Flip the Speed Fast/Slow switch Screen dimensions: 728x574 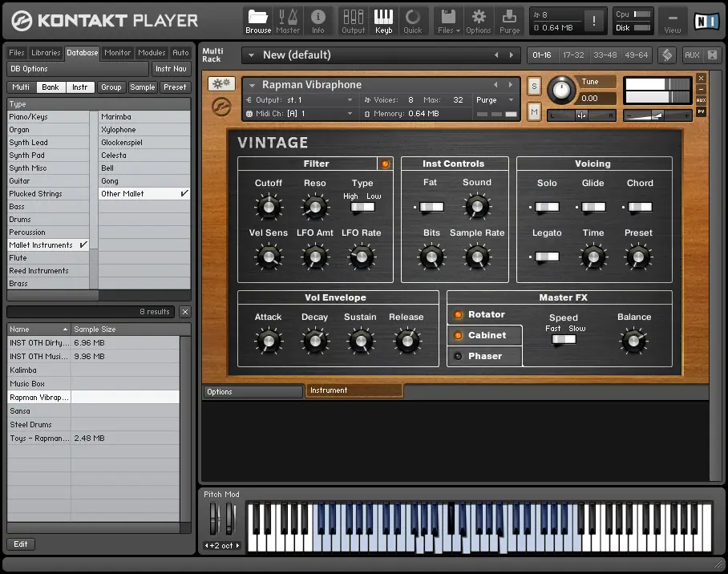[x=564, y=339]
